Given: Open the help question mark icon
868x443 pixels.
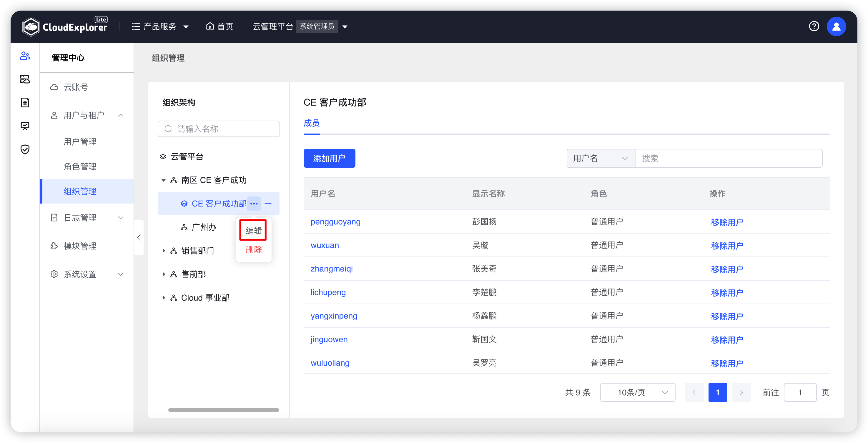Looking at the screenshot, I should point(814,26).
